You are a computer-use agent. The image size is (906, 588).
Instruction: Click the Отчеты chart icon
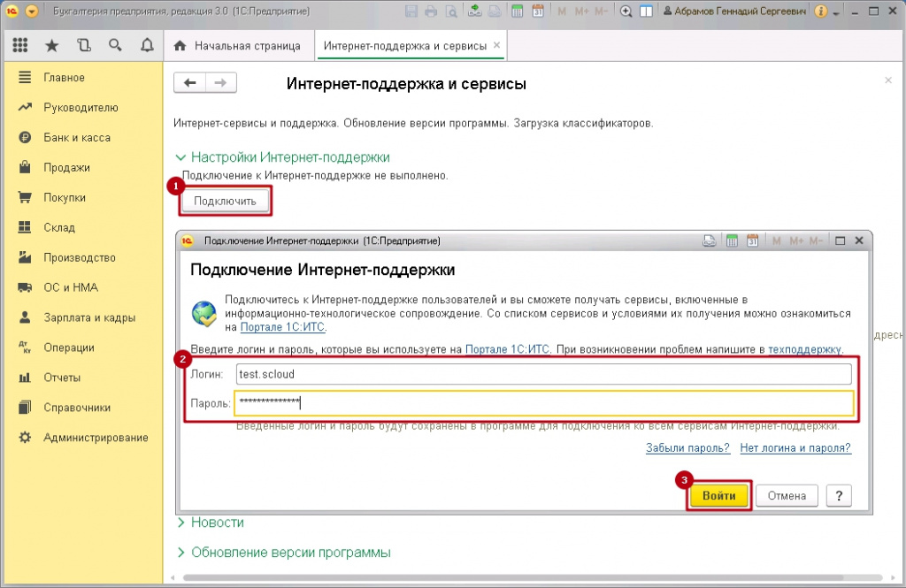[x=25, y=378]
